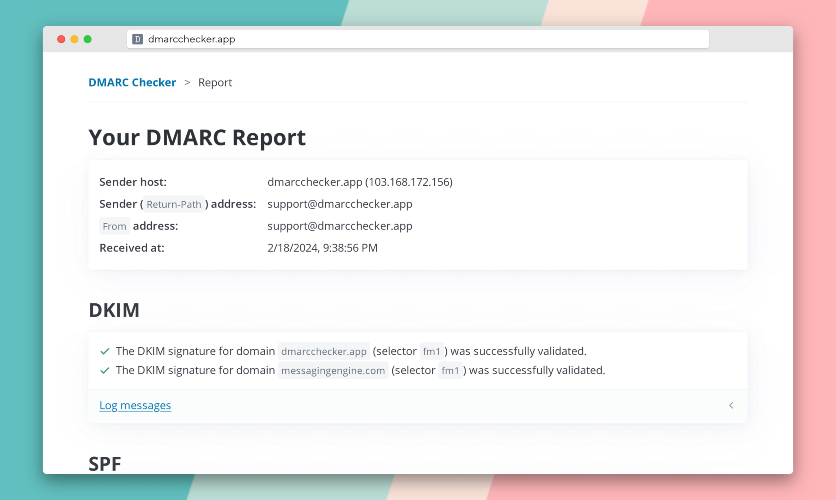Image resolution: width=836 pixels, height=500 pixels.
Task: Click the red close window button
Action: [x=61, y=39]
